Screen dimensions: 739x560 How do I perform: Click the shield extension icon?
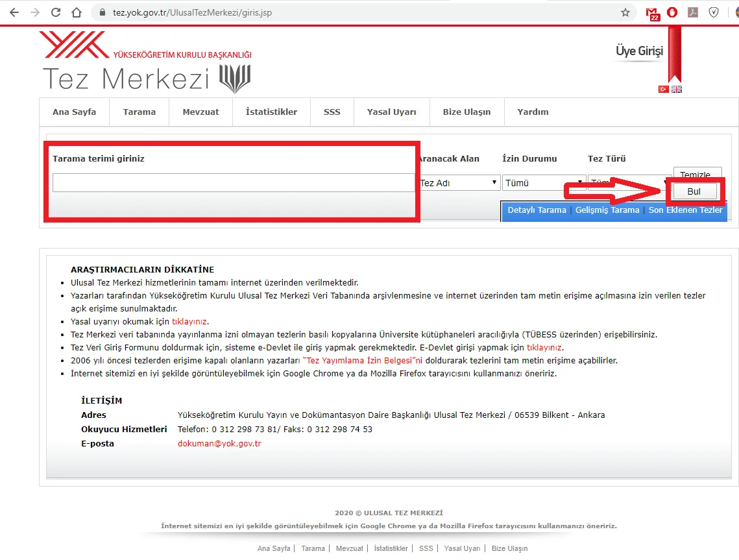pyautogui.click(x=714, y=13)
